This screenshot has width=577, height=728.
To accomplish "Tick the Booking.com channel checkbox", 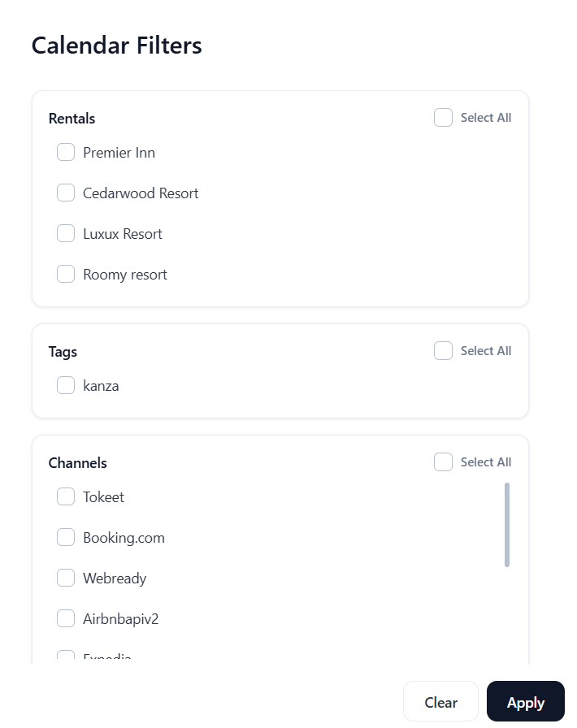I will coord(66,537).
